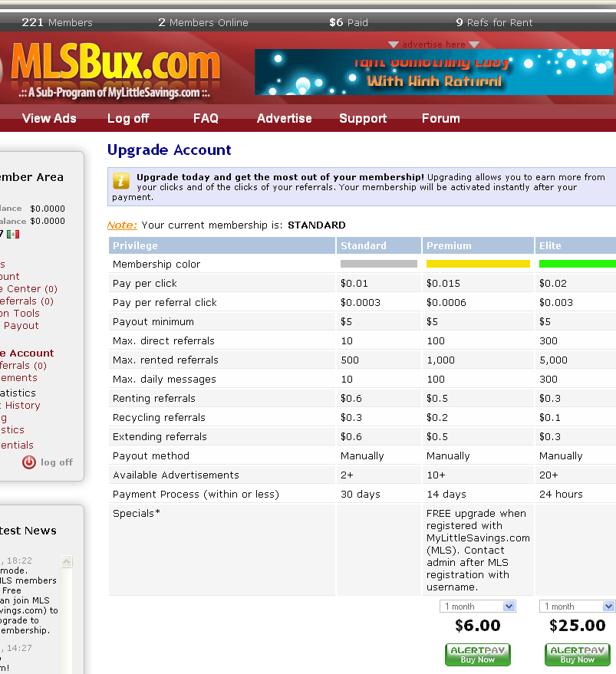Click the Payout minimum row label
The image size is (616, 674).
point(153,321)
